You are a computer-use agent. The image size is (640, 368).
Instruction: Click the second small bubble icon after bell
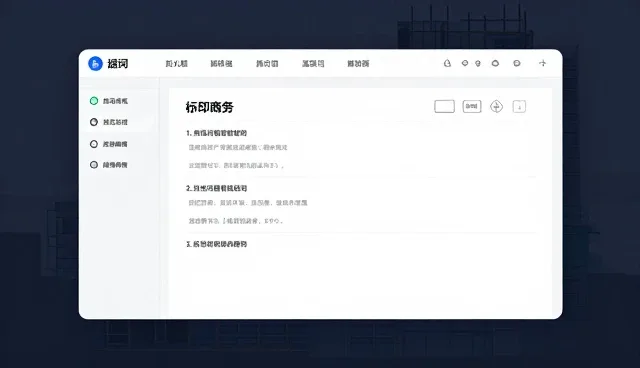[478, 64]
